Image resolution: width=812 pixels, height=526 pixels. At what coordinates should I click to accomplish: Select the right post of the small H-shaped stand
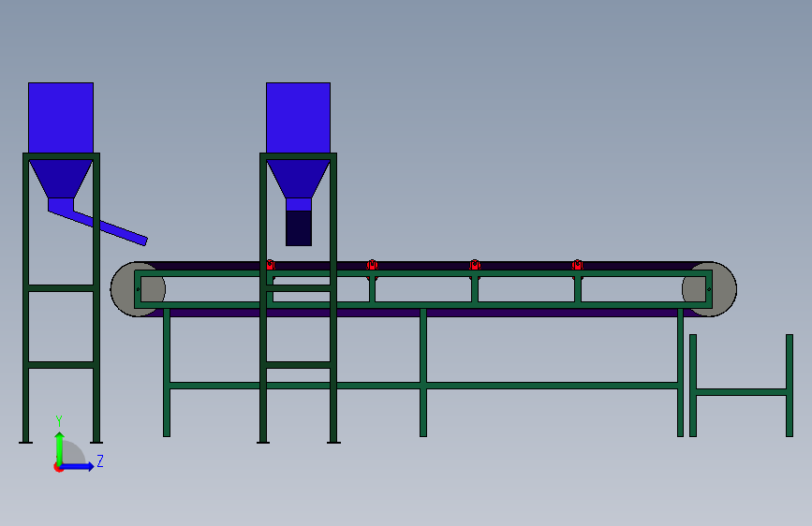coord(790,386)
